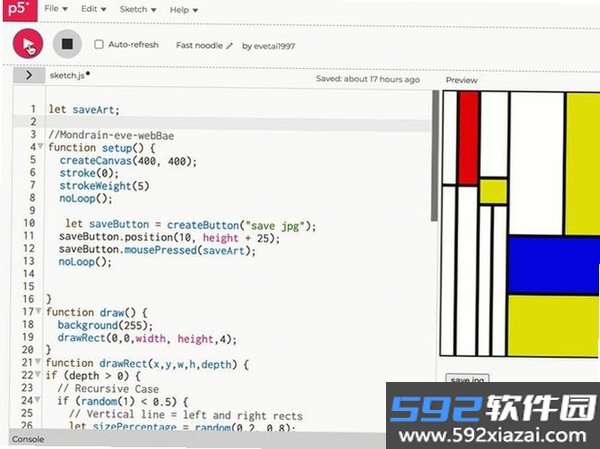Collapse the random check fold arrow on line 24
Image resolution: width=600 pixels, height=449 pixels.
coord(38,399)
